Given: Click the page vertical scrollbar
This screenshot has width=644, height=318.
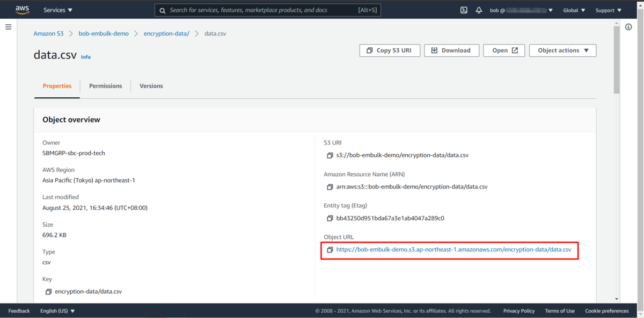Looking at the screenshot, I should click(617, 59).
